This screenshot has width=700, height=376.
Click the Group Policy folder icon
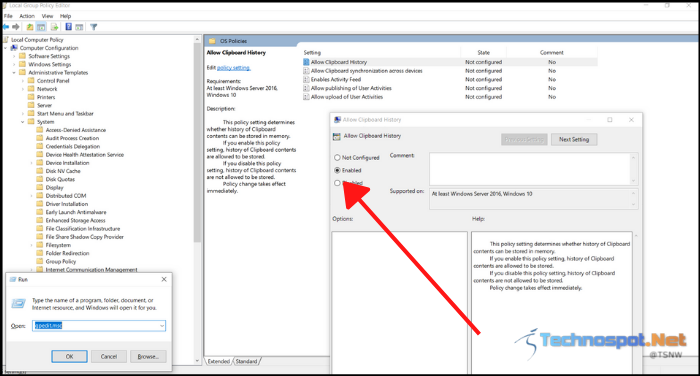coord(39,261)
